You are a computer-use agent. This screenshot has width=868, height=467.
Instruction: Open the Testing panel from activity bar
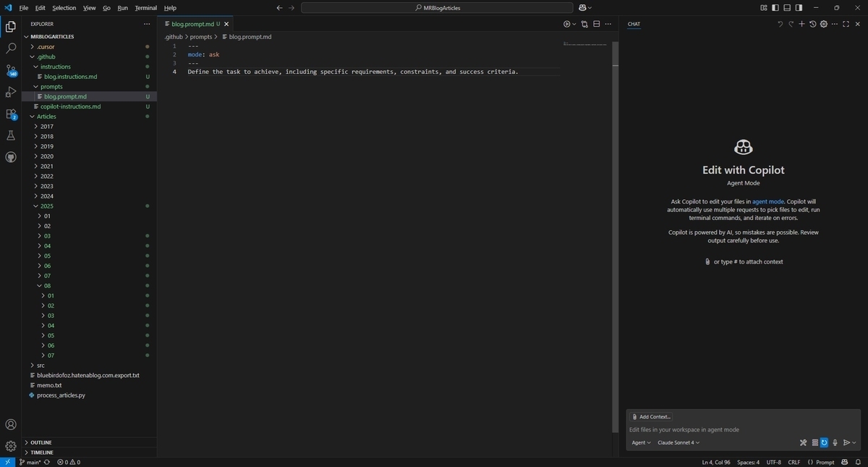[x=10, y=135]
